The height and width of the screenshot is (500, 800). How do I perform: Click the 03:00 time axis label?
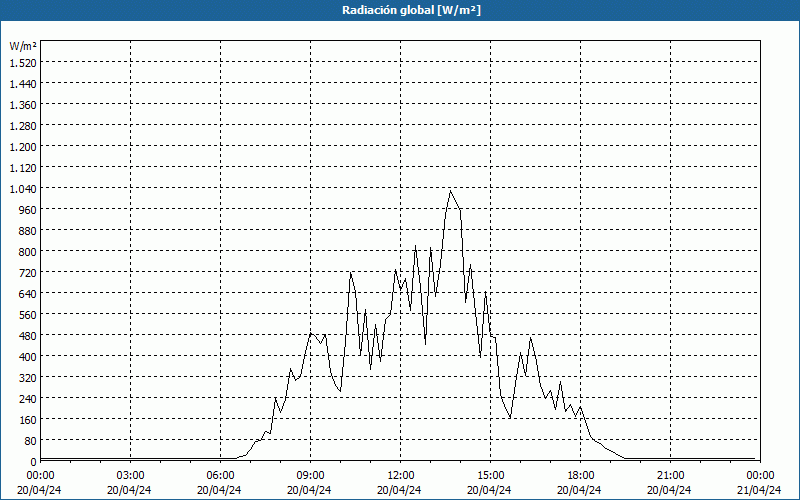pyautogui.click(x=131, y=476)
